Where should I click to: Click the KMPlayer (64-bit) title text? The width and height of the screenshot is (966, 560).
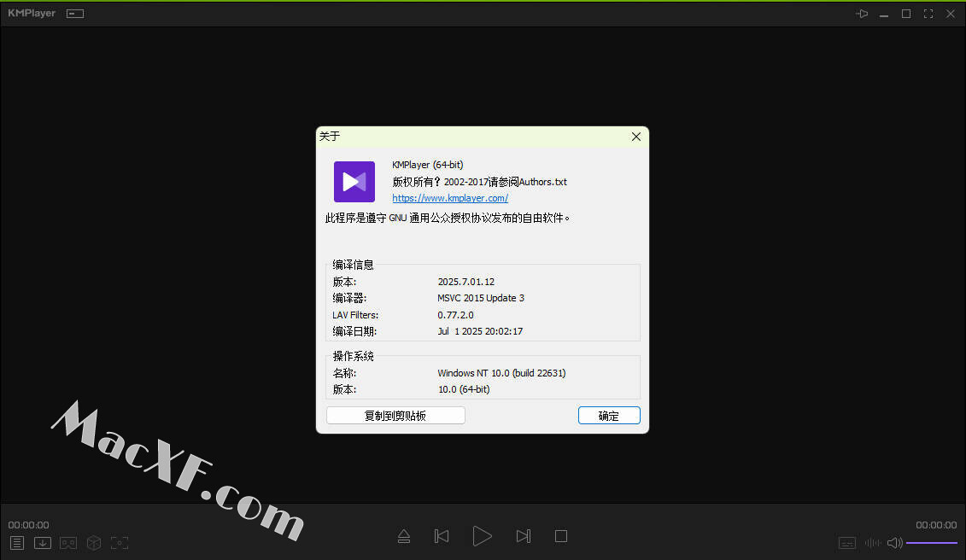pos(428,165)
